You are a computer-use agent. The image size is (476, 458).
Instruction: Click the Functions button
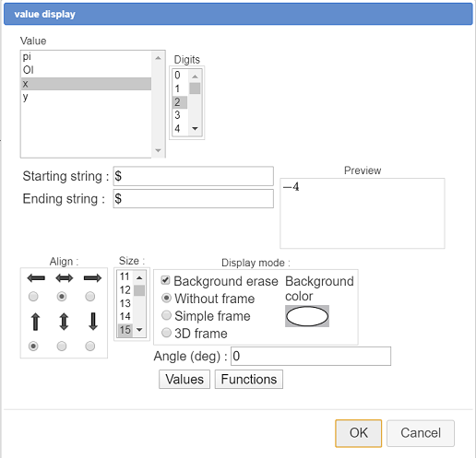click(249, 380)
